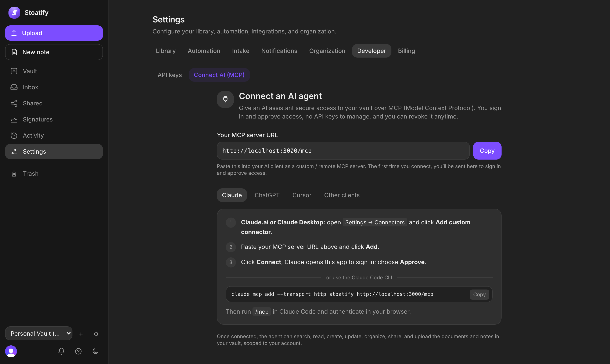This screenshot has width=610, height=364.
Task: Open the Inbox sidebar item
Action: click(x=54, y=87)
